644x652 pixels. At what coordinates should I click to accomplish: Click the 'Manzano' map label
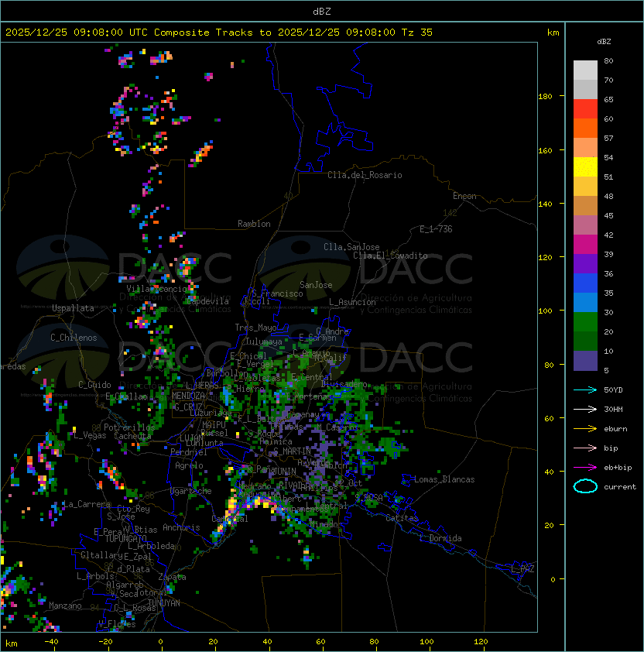click(65, 606)
